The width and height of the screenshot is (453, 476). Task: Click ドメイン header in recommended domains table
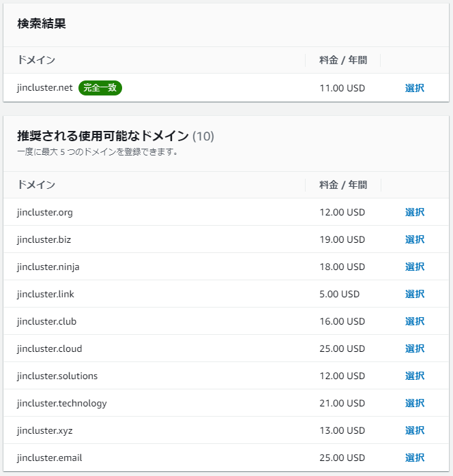(36, 185)
